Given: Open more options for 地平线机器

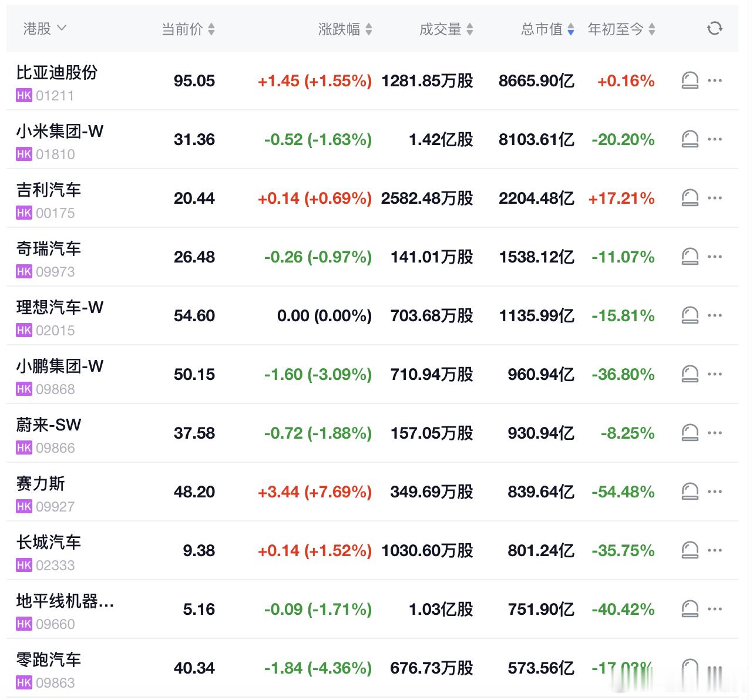Looking at the screenshot, I should point(715,609).
